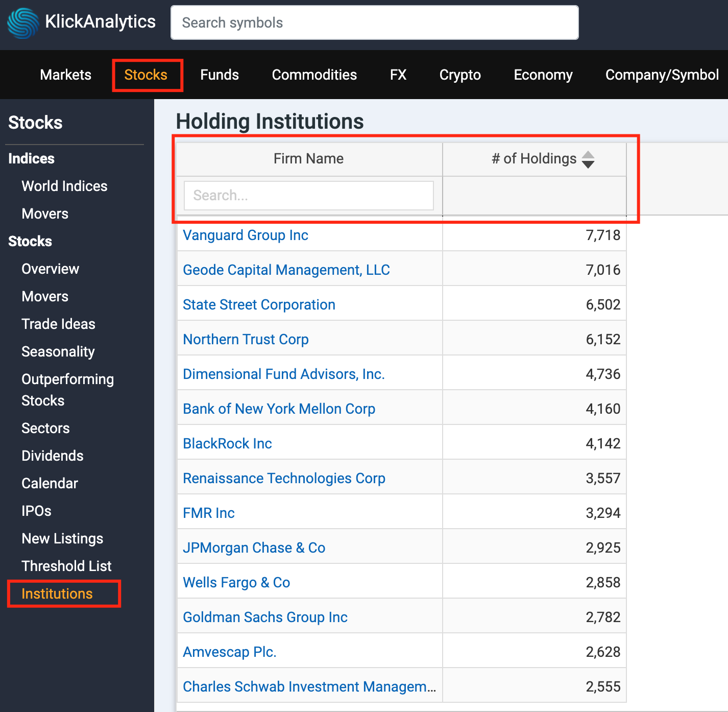Open Bank of New York Mellon Corp
The image size is (728, 712).
coord(279,409)
